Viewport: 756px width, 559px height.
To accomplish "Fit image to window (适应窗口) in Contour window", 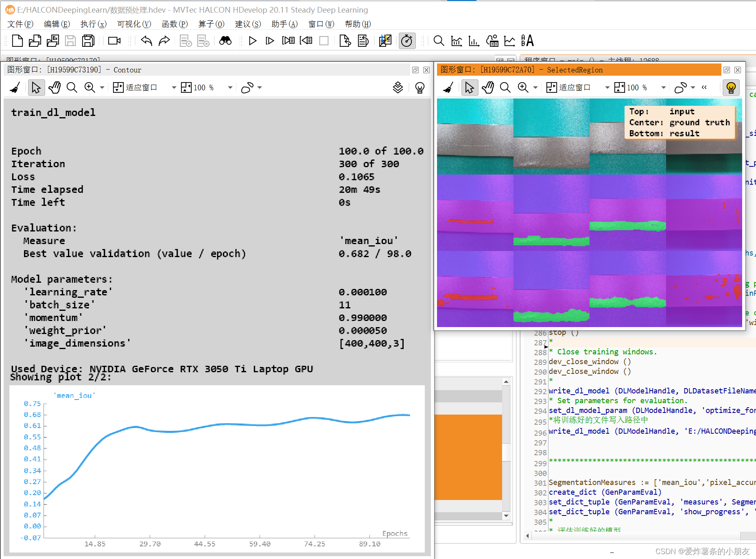I will point(135,87).
